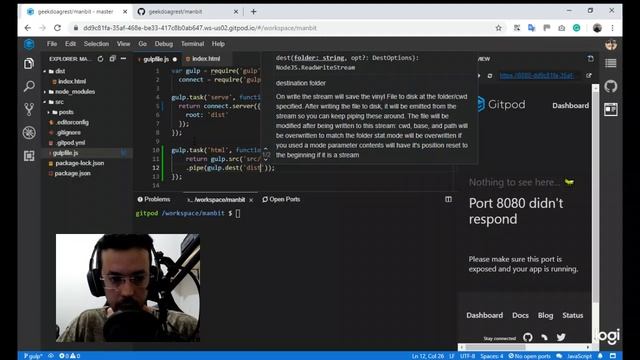Image resolution: width=640 pixels, height=360 pixels.
Task: Open the Selection menu
Action: click(96, 44)
